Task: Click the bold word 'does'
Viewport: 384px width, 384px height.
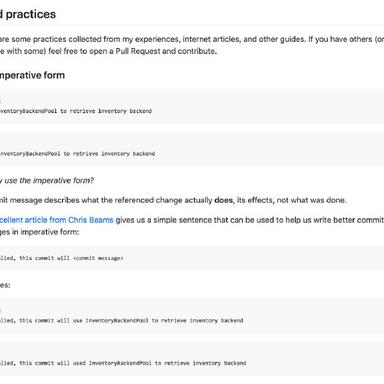Action: pyautogui.click(x=223, y=200)
